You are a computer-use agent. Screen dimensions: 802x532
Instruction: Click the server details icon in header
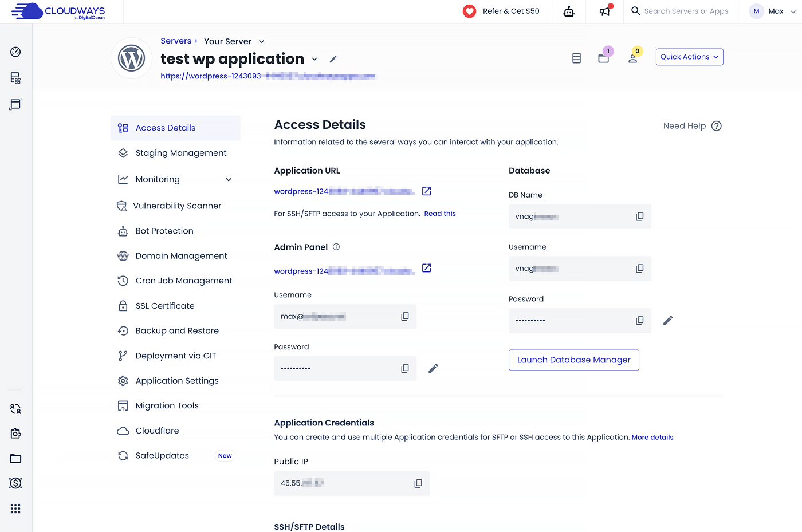pyautogui.click(x=577, y=58)
